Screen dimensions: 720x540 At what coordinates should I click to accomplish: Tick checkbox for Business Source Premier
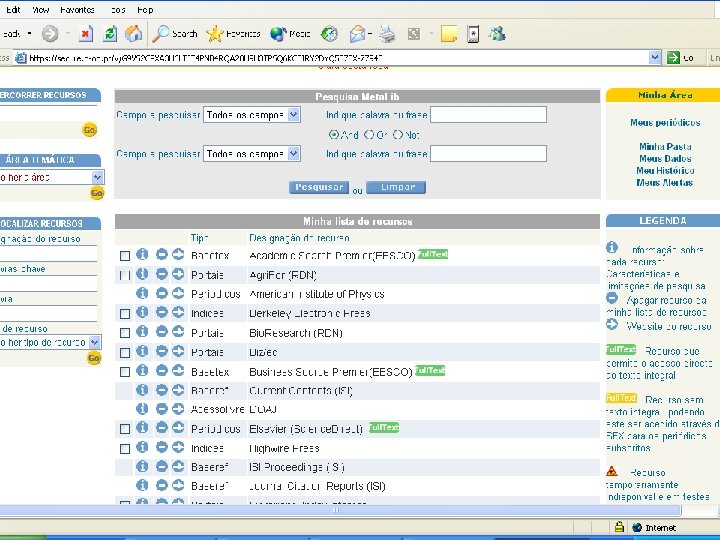[x=125, y=372]
